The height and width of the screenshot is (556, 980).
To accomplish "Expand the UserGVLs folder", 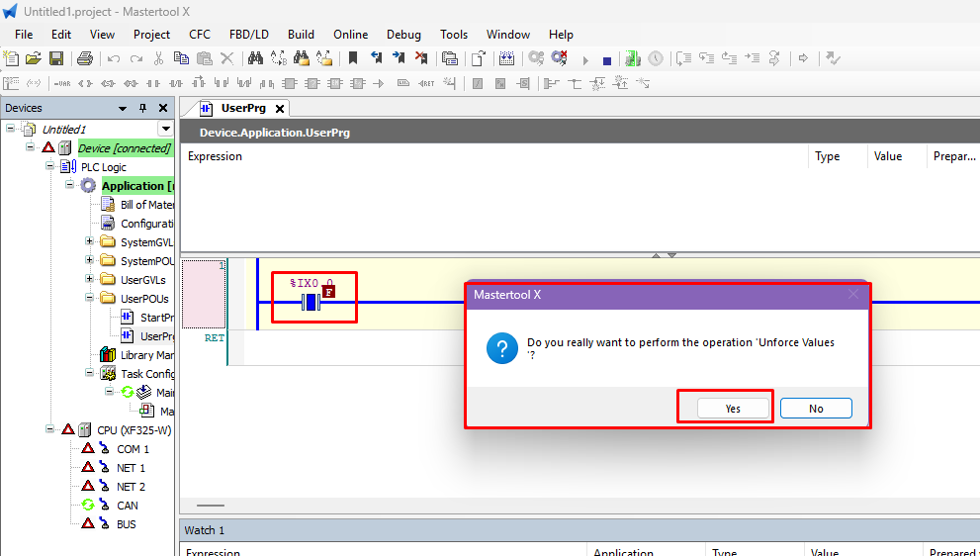I will [x=90, y=280].
